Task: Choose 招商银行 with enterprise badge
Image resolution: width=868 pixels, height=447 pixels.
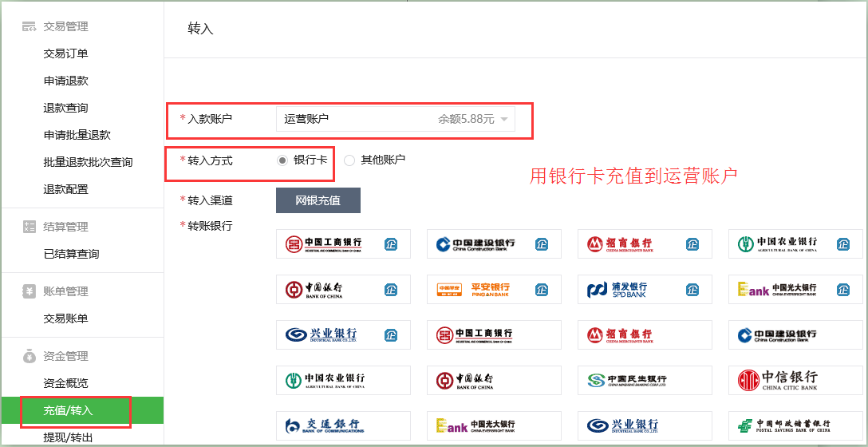Action: point(645,243)
